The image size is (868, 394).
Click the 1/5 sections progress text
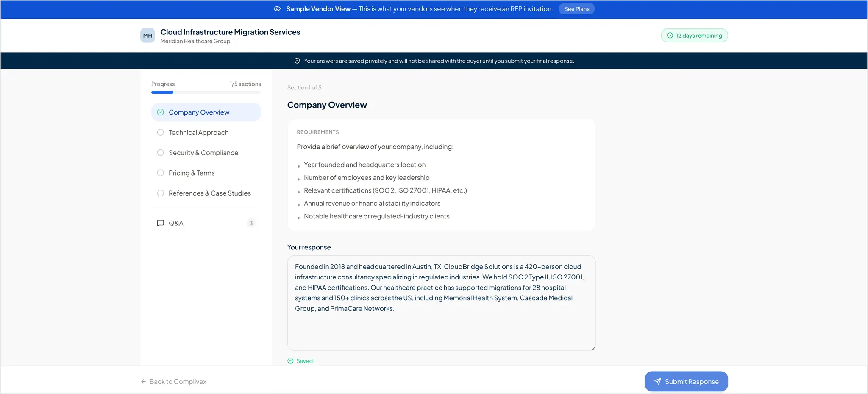[x=245, y=84]
